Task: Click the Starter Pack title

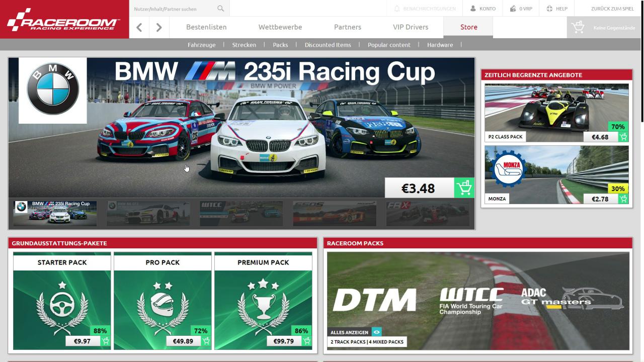Action: point(62,262)
